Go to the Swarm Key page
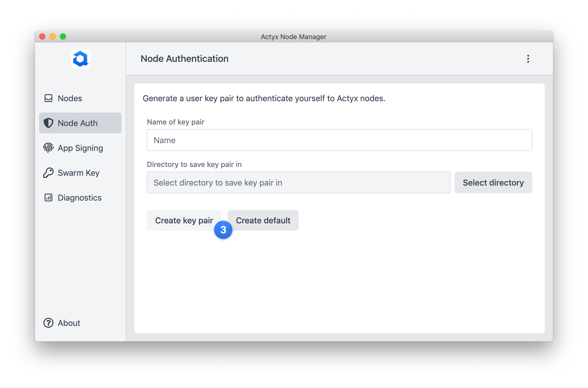The width and height of the screenshot is (588, 388). [78, 173]
